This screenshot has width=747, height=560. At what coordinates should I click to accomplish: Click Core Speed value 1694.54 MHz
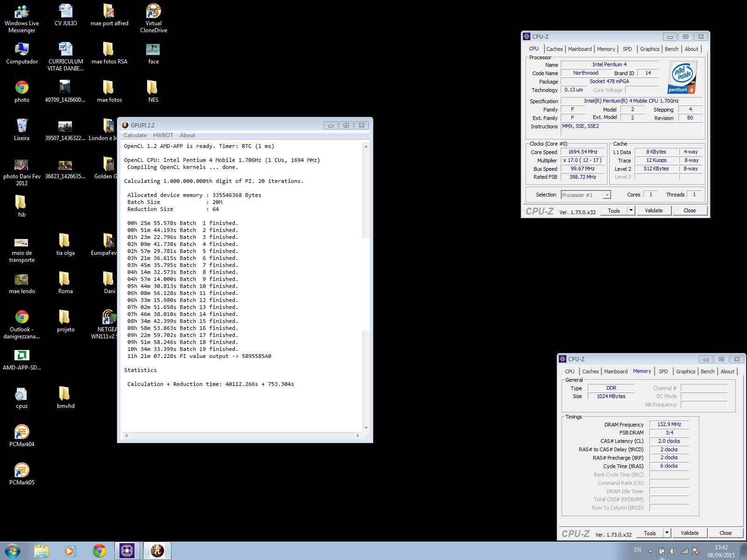583,152
